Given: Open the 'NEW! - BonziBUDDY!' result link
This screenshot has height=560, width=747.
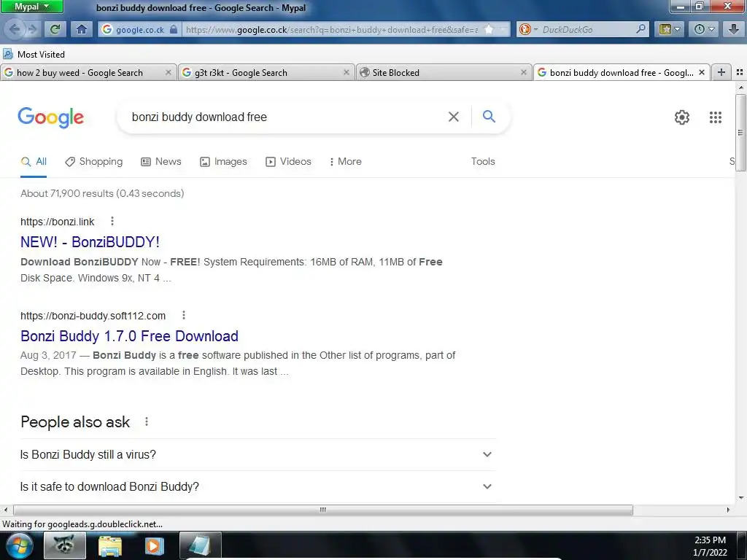Looking at the screenshot, I should point(90,242).
